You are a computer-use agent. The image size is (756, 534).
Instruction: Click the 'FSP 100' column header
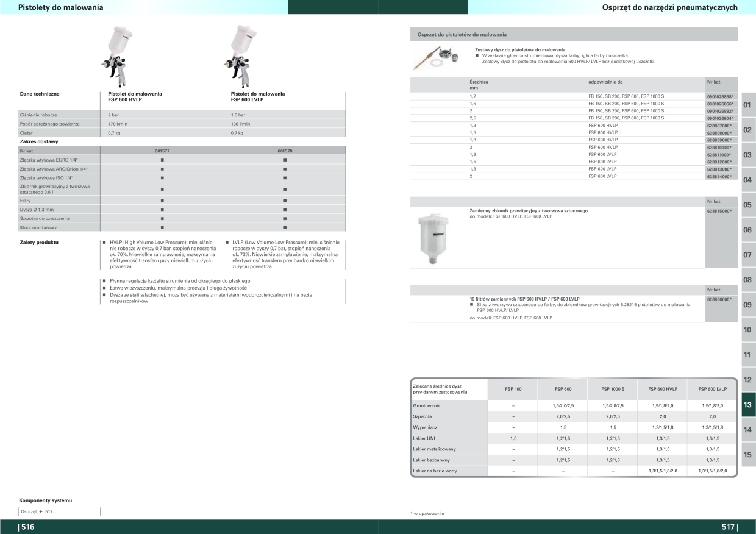pyautogui.click(x=513, y=389)
